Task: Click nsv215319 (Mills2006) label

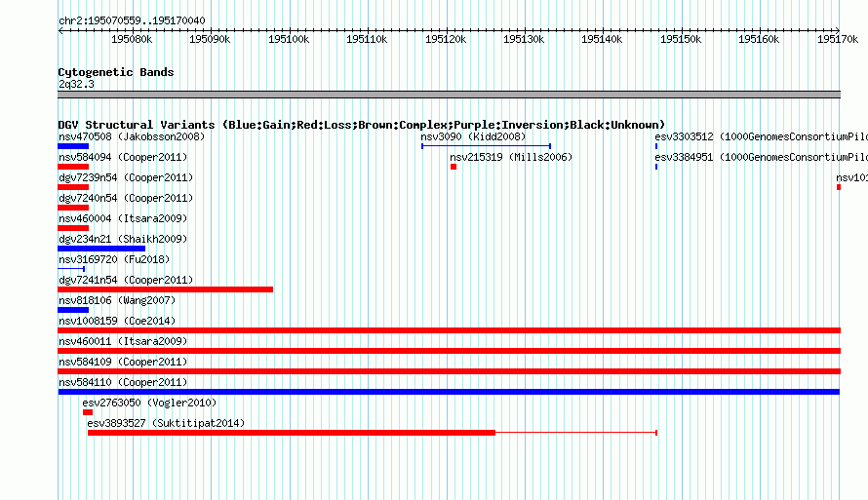Action: [511, 157]
